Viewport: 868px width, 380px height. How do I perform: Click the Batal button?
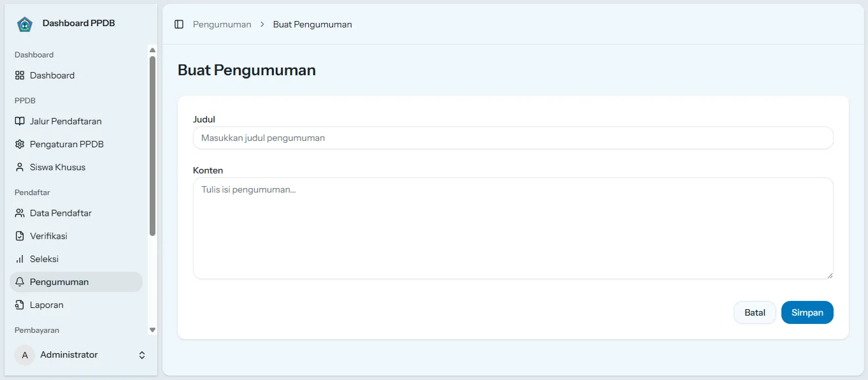coord(755,312)
